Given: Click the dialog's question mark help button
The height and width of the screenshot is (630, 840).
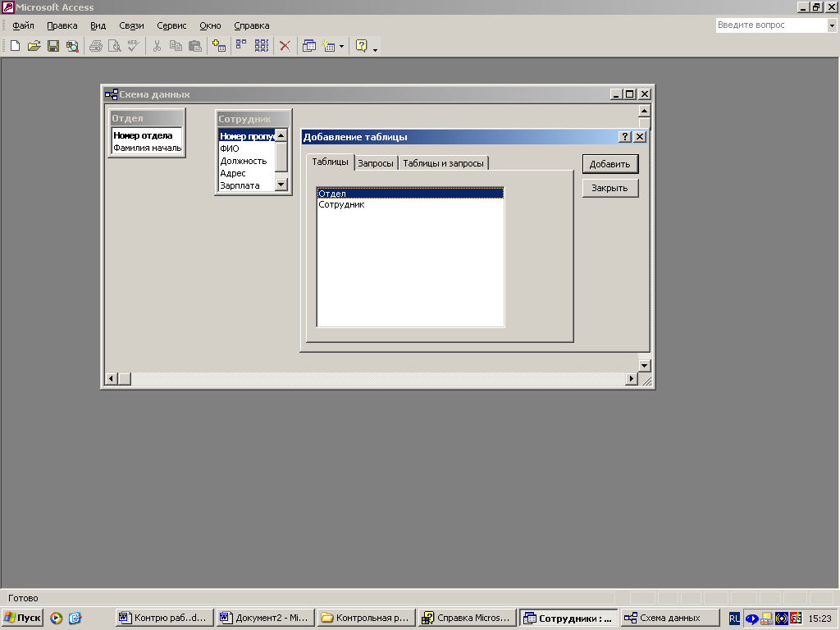Looking at the screenshot, I should click(x=624, y=137).
